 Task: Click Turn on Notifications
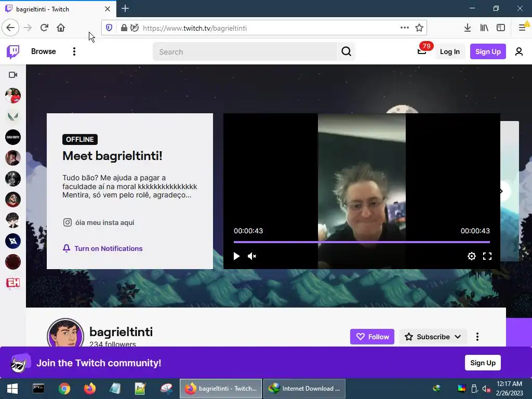pyautogui.click(x=108, y=249)
